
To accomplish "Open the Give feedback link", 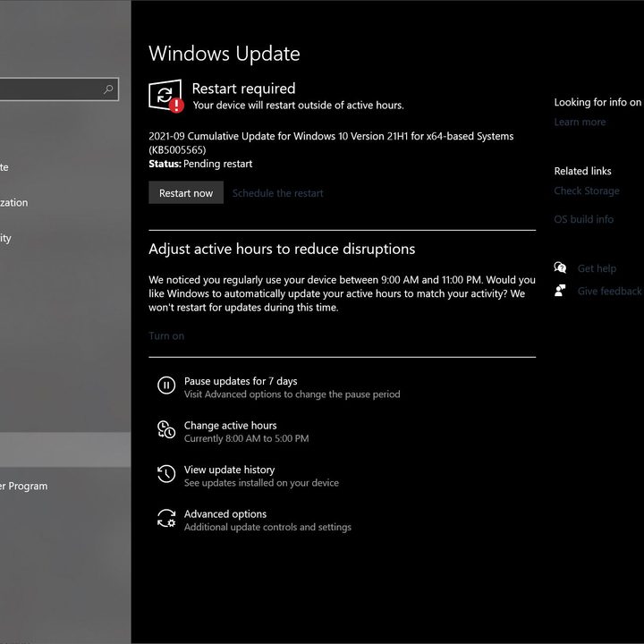I will point(609,291).
